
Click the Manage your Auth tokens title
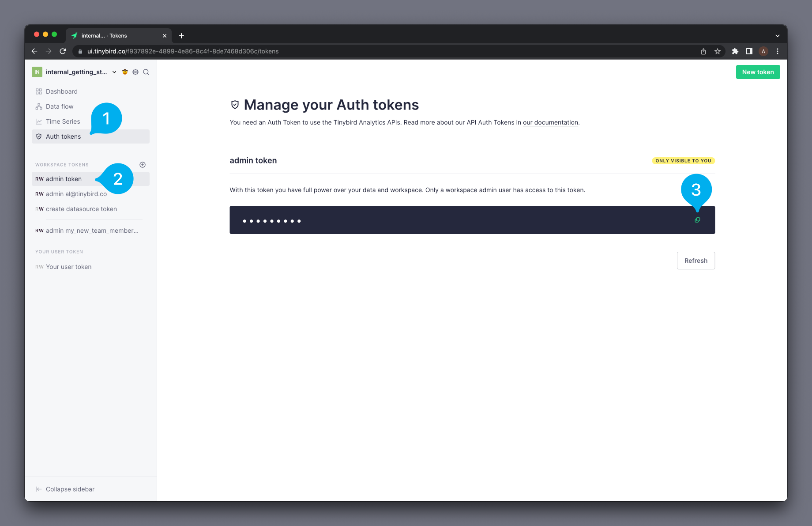[331, 105]
